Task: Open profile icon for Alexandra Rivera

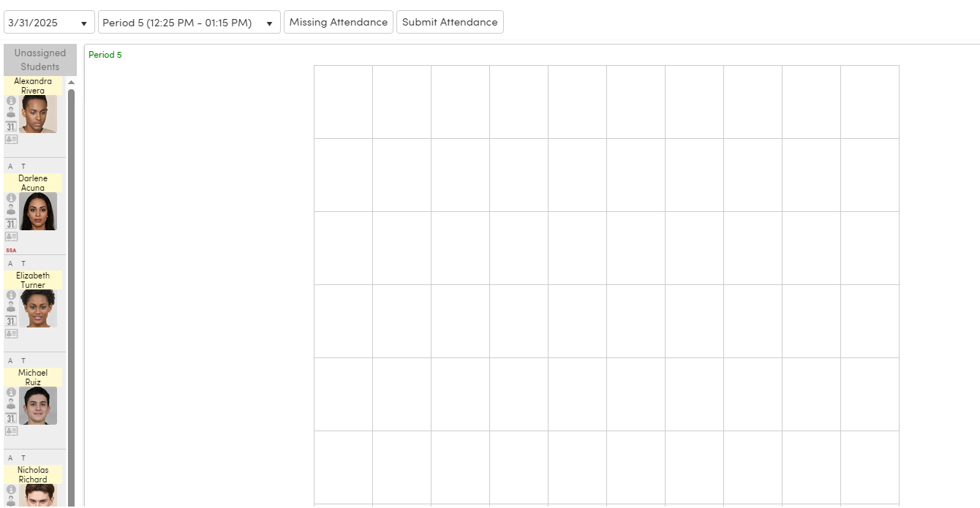Action: point(11,113)
